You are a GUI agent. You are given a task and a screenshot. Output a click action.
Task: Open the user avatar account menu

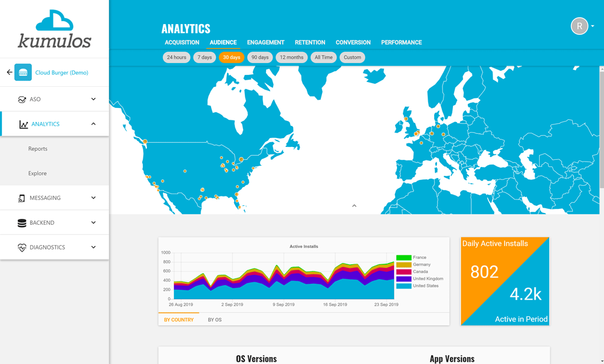point(580,26)
